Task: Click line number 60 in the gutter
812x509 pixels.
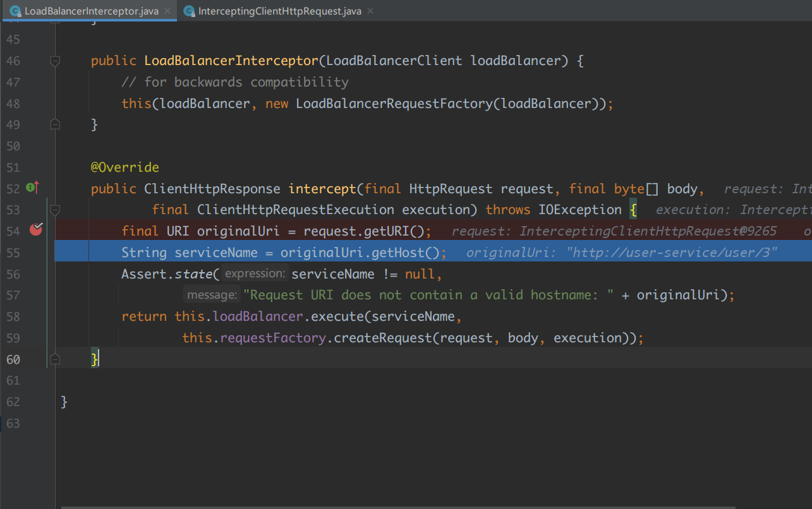Action: pyautogui.click(x=13, y=359)
